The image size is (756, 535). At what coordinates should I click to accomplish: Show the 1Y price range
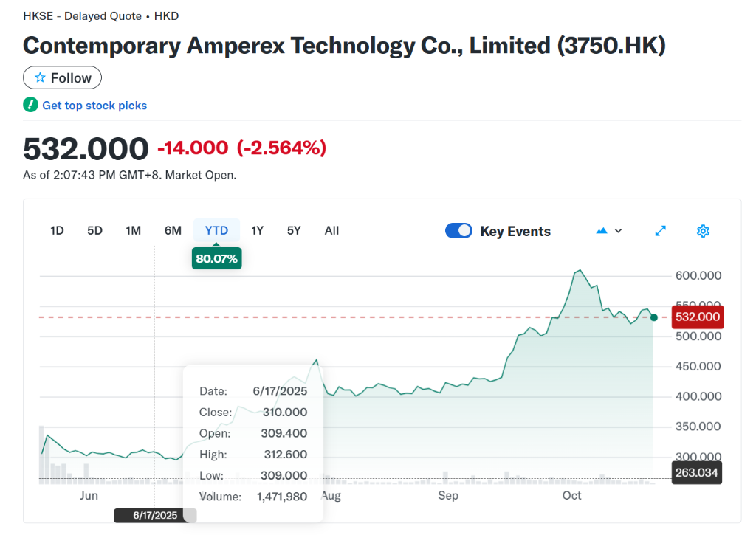pyautogui.click(x=257, y=230)
